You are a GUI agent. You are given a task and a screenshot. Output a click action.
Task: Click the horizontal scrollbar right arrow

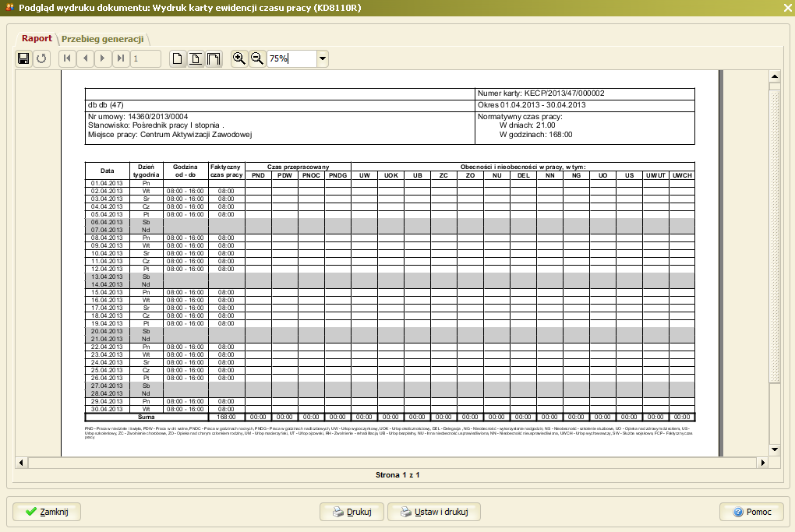click(x=763, y=463)
